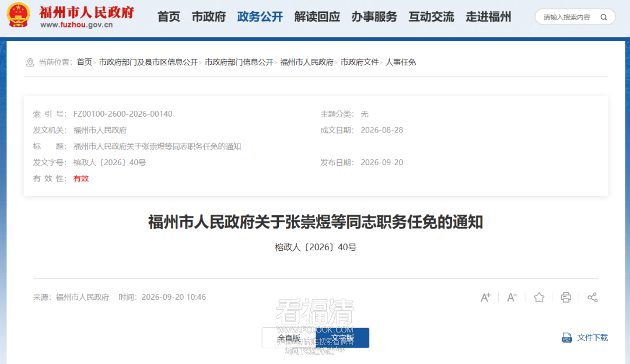Go to 市政府 navigation item
Screen dimensions: 630x364
coord(208,17)
